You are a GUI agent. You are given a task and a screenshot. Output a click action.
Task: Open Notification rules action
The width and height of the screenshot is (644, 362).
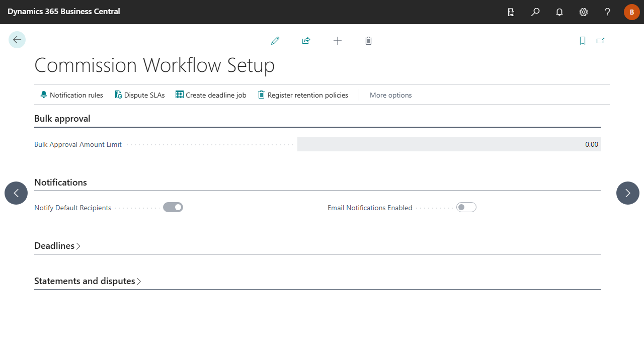point(71,95)
